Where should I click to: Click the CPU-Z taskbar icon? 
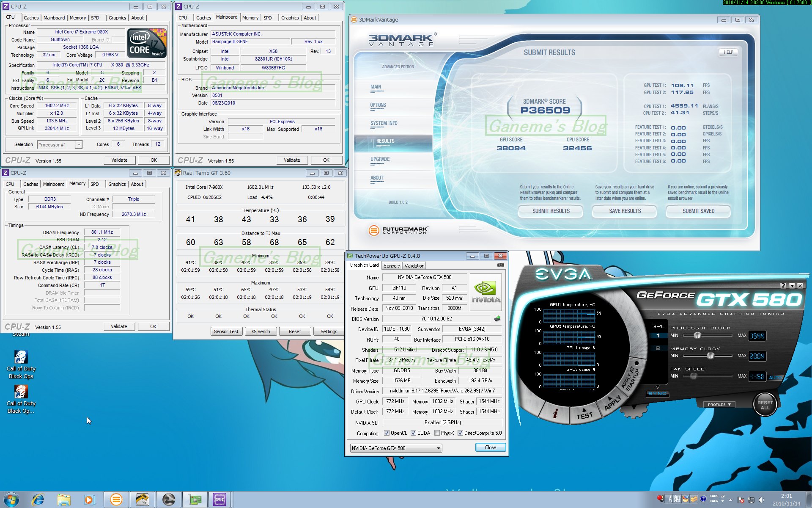219,500
